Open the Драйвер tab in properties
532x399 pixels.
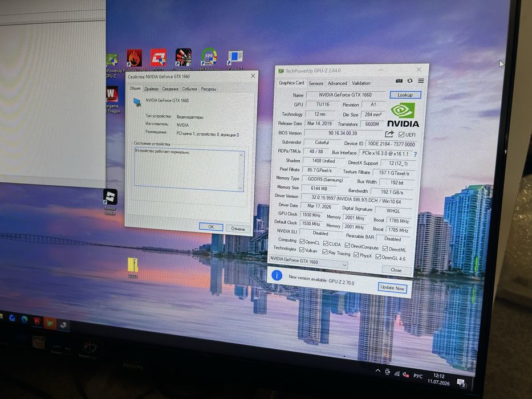pyautogui.click(x=151, y=89)
